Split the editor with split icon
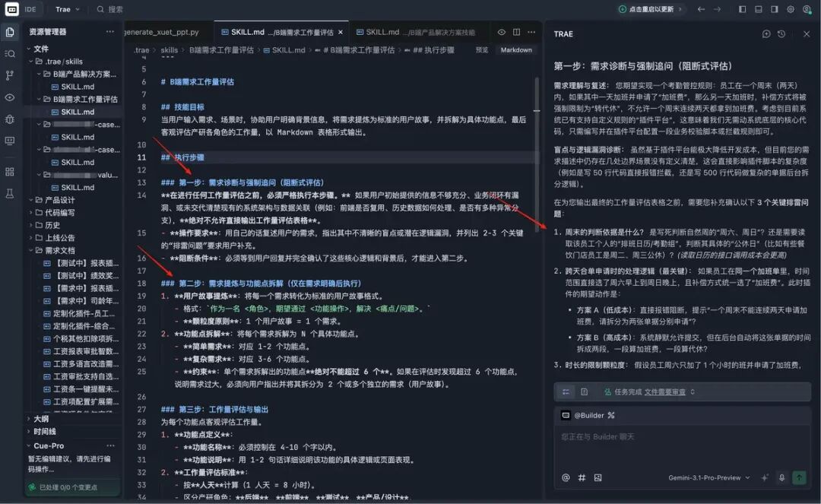 click(517, 32)
